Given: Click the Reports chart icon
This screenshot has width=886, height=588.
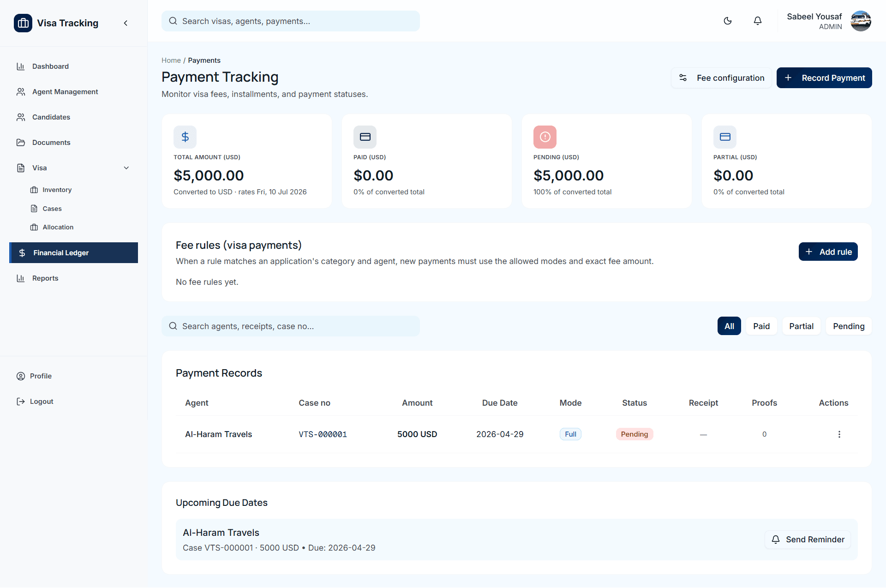Looking at the screenshot, I should pos(21,278).
